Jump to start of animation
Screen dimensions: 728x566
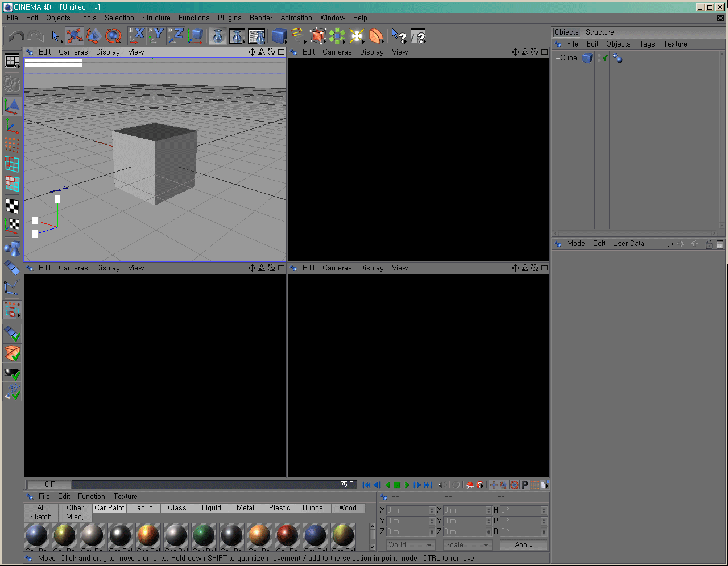[366, 485]
